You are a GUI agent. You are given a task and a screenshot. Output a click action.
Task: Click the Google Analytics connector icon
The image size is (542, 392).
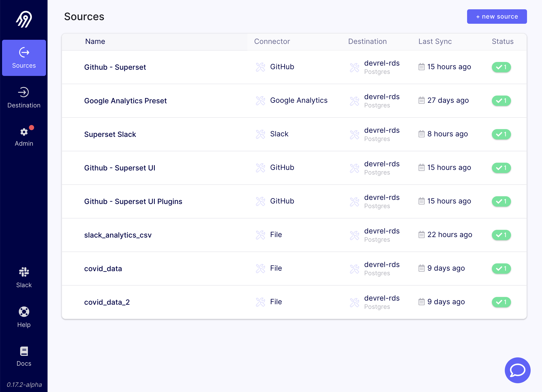[261, 101]
